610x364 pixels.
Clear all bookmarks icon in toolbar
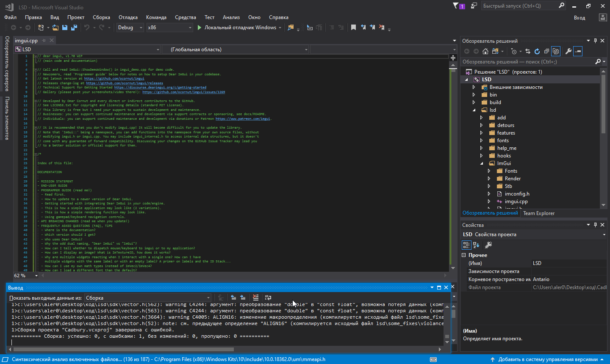click(x=382, y=28)
